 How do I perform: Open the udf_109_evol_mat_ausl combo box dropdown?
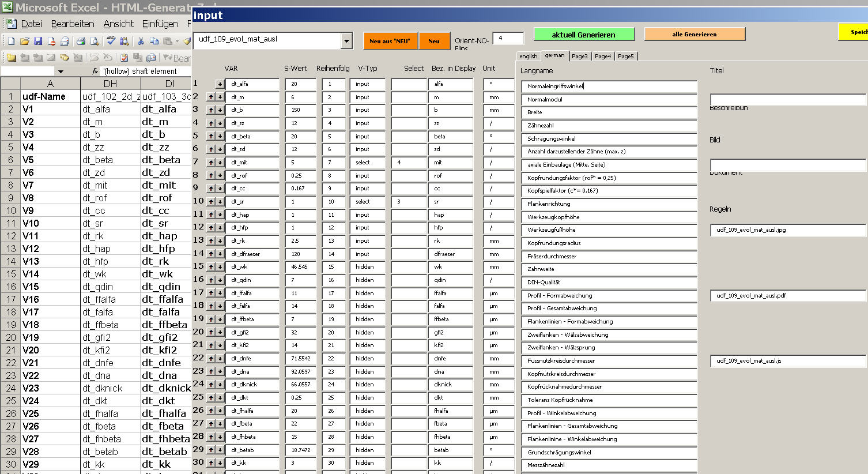346,41
